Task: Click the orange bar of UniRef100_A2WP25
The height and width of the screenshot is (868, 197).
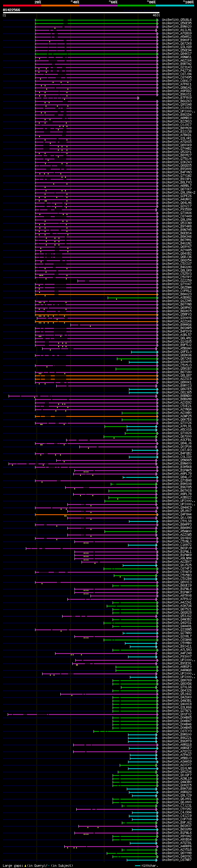Action: (x=97, y=417)
